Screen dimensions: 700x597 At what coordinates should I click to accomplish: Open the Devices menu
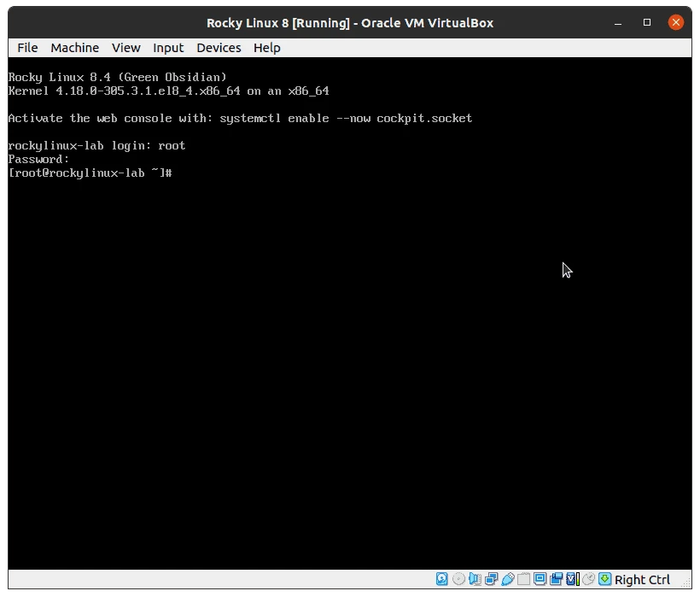(x=219, y=48)
